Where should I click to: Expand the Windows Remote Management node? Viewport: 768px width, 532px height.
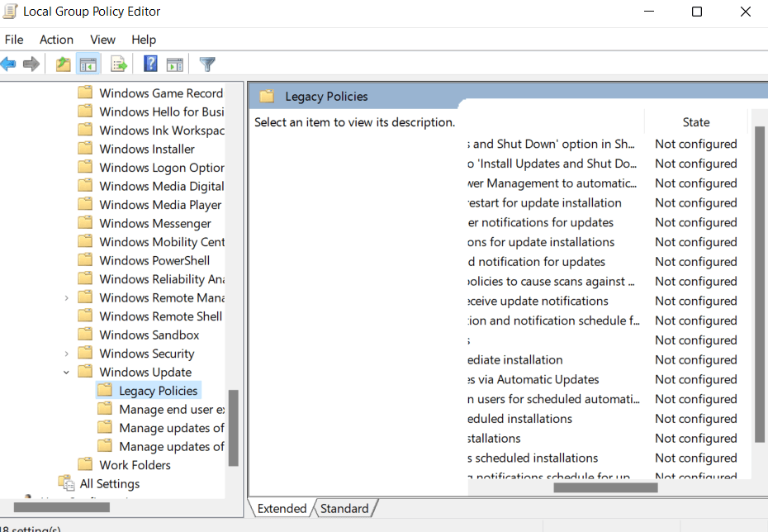tap(66, 297)
